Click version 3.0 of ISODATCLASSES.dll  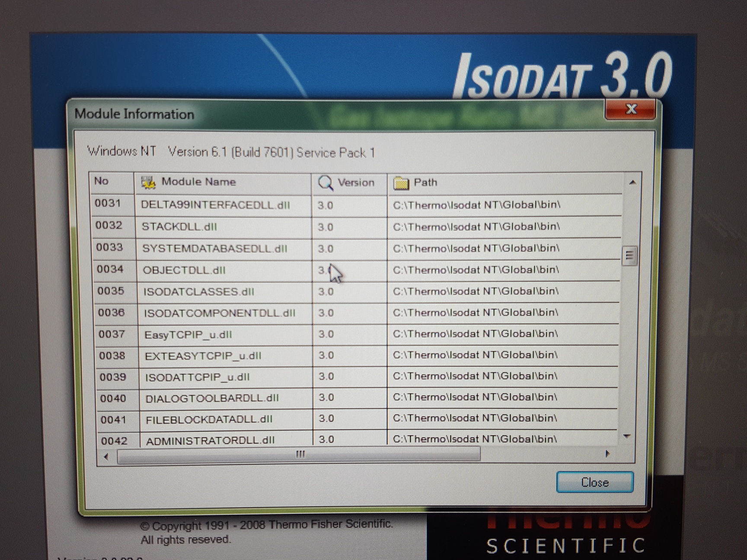pos(326,292)
